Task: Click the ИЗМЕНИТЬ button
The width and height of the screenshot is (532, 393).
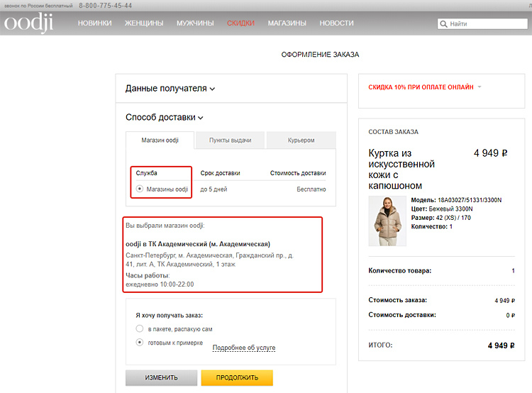Action: [161, 377]
